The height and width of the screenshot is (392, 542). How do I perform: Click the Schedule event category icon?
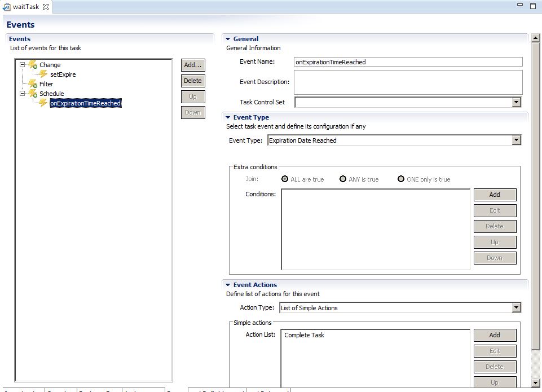click(33, 94)
